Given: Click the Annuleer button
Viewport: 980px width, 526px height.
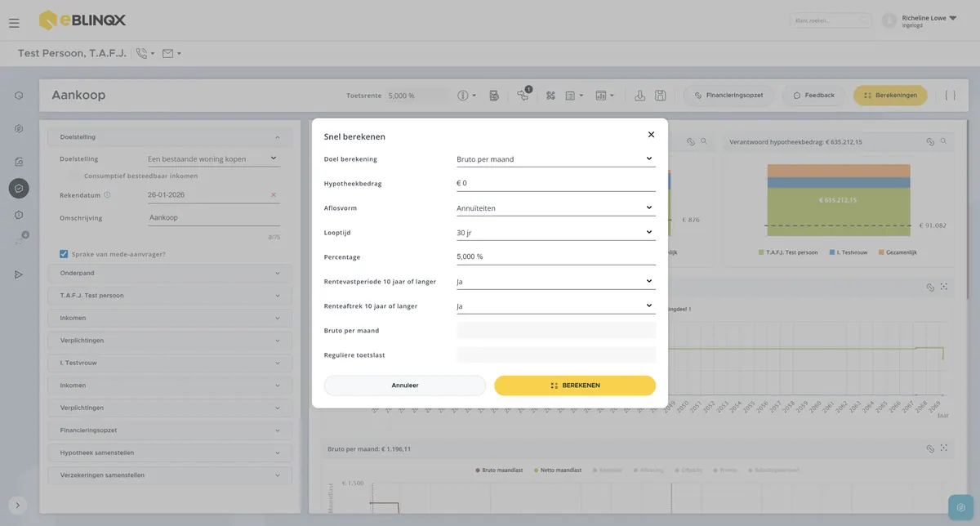Looking at the screenshot, I should (x=405, y=386).
